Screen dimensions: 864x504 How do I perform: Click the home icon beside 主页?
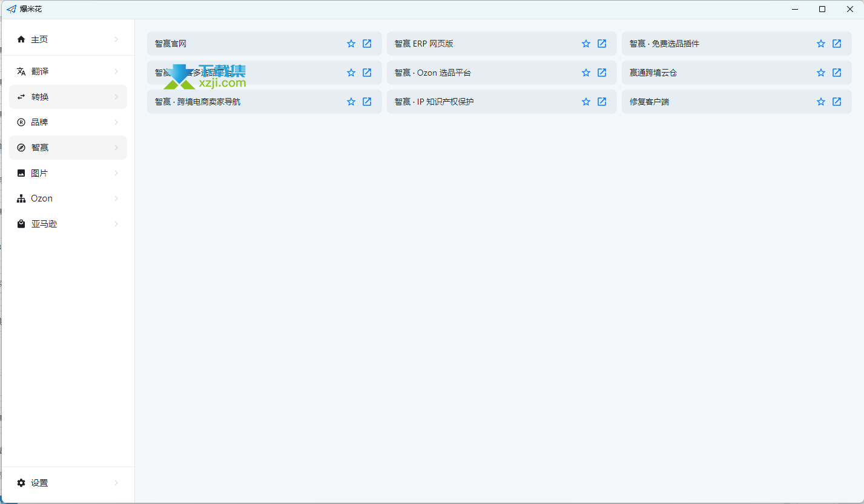point(21,39)
